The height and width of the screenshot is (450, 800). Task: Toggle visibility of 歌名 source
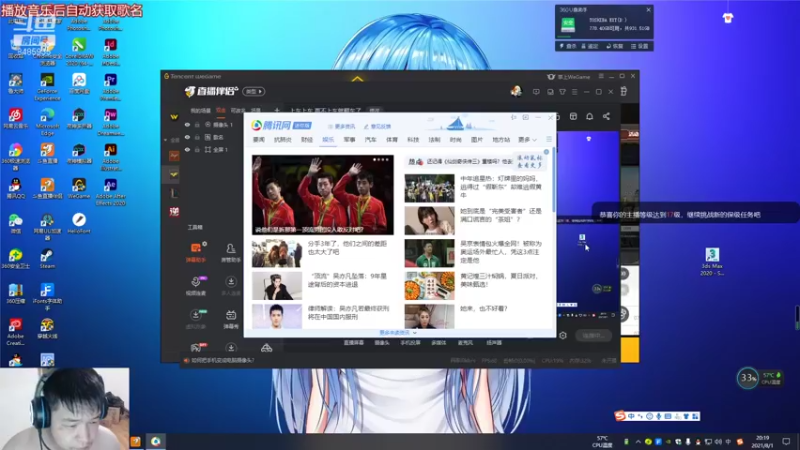click(x=187, y=137)
